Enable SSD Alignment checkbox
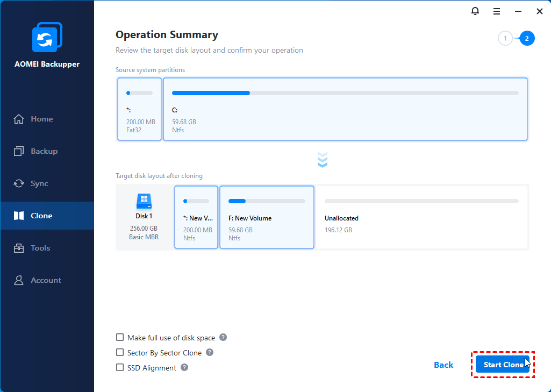Image resolution: width=551 pixels, height=392 pixels. pyautogui.click(x=120, y=367)
